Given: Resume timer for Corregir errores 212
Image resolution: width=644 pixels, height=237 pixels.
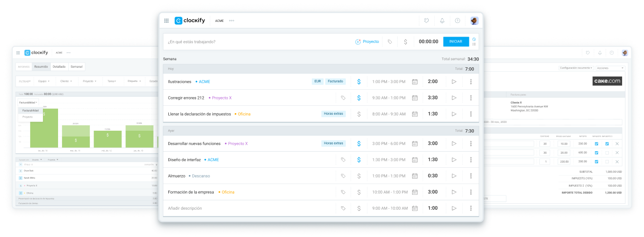Looking at the screenshot, I should (x=454, y=98).
